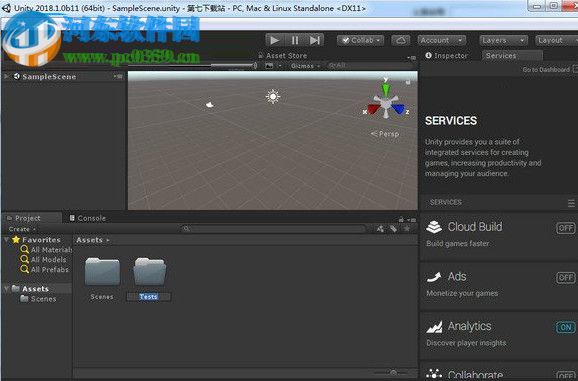
Task: Adjust the asset icon size slider
Action: (394, 373)
